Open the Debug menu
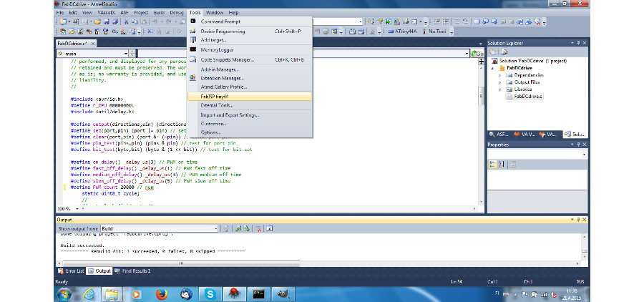 click(x=177, y=13)
